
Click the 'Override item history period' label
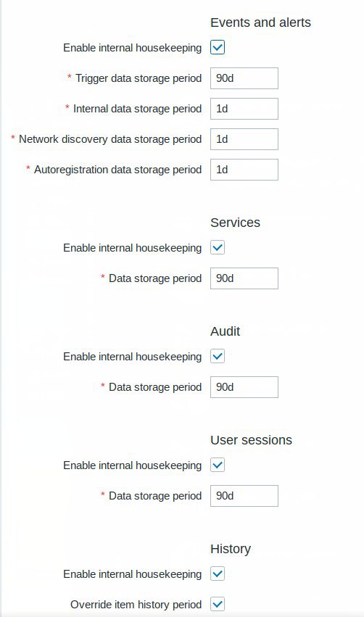(x=136, y=605)
